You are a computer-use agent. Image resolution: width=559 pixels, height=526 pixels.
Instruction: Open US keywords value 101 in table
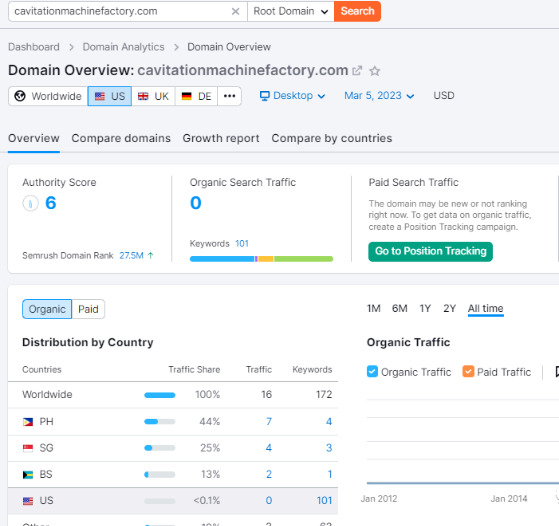coord(324,501)
